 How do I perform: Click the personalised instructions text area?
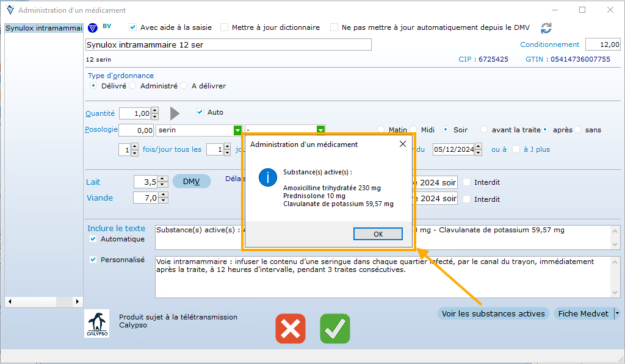click(383, 277)
